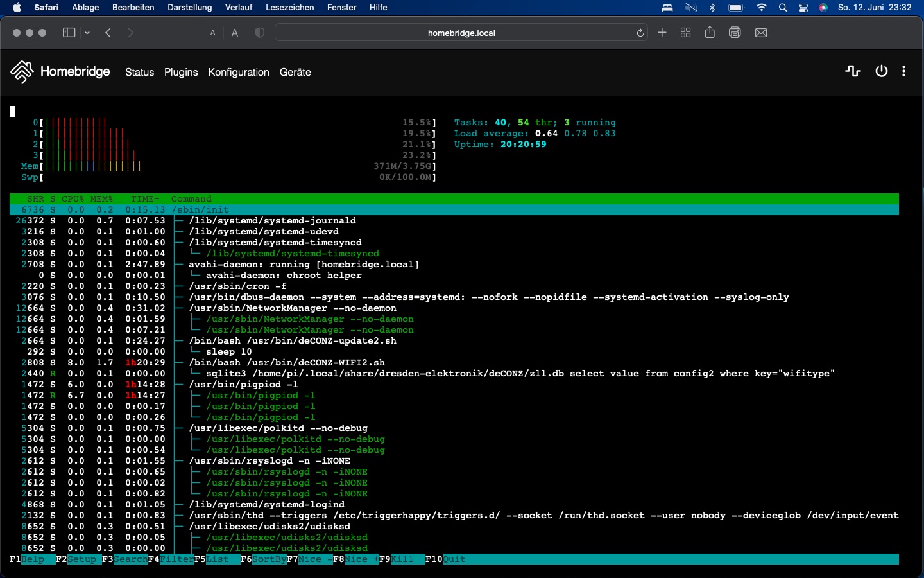The height and width of the screenshot is (578, 924).
Task: Click F6 SortBy in htop footer
Action: click(268, 559)
